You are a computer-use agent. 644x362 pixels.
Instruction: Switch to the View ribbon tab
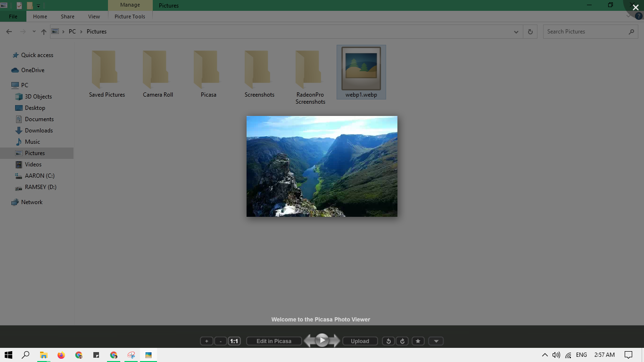pos(94,16)
